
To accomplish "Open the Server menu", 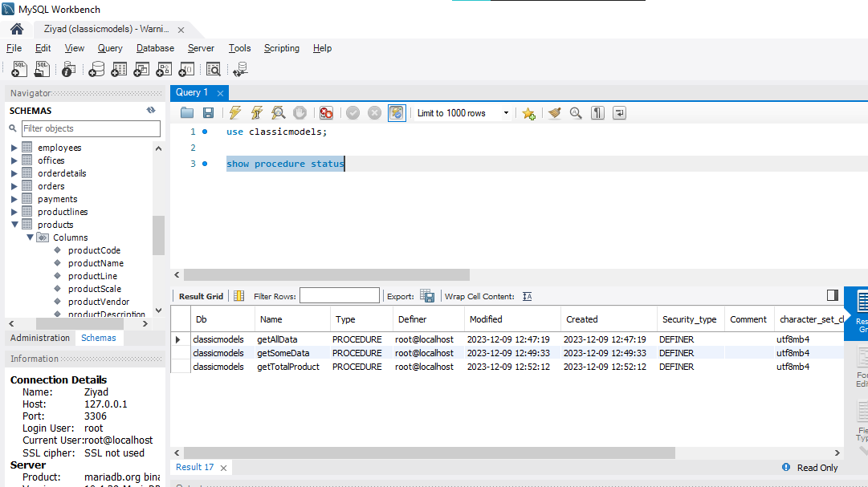I will click(201, 48).
